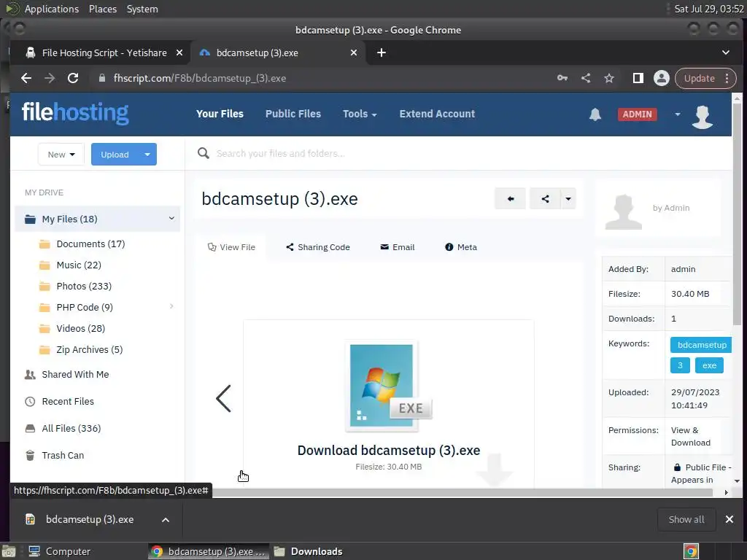The image size is (747, 560).
Task: Open the Upload button's dropdown arrow
Action: pyautogui.click(x=147, y=155)
